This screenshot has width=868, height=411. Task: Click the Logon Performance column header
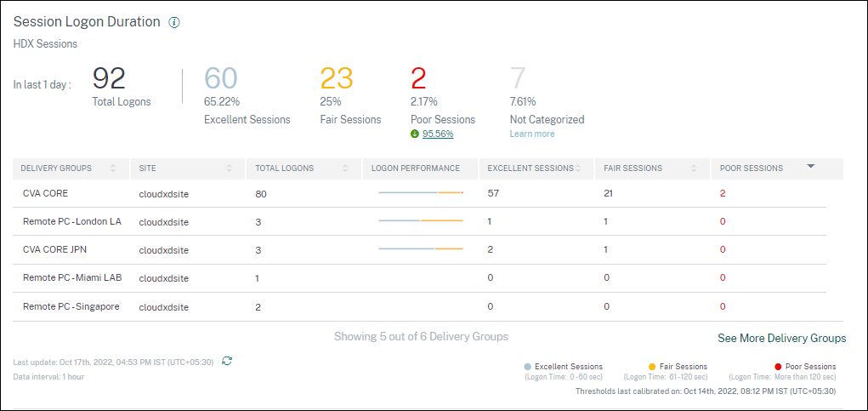tap(416, 168)
